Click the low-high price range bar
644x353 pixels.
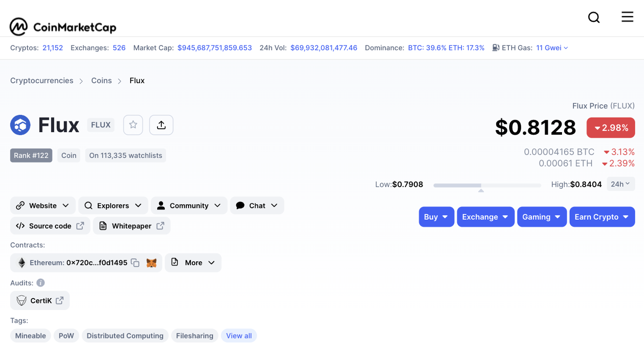pos(487,185)
